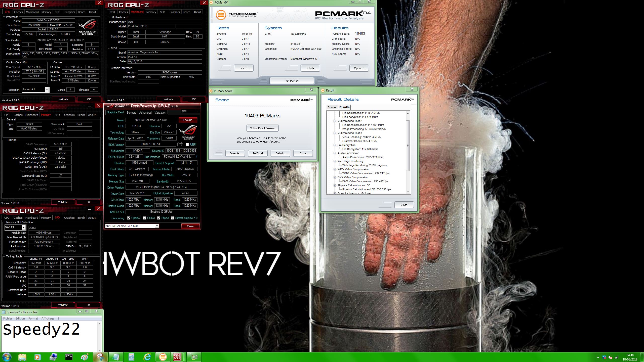Viewport: 644px width, 362px height.
Task: Open Bench tab in CPU-Z Mainboard window
Action: pos(186,12)
